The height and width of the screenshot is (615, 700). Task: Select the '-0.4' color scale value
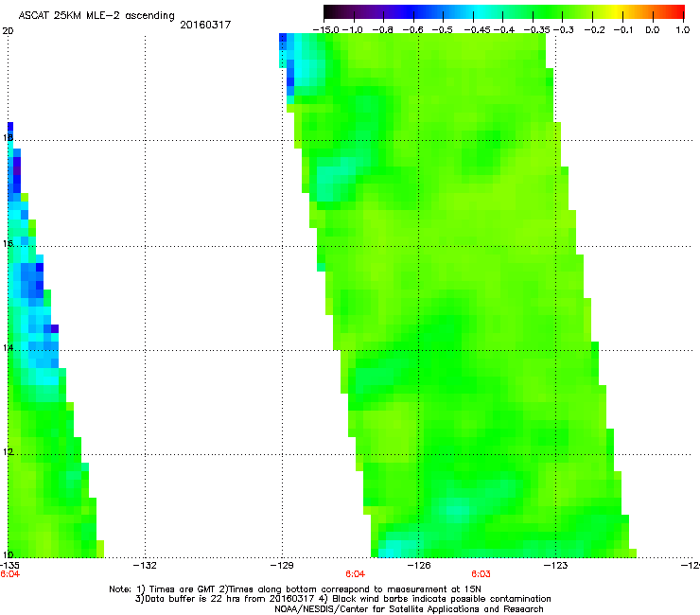tap(502, 30)
